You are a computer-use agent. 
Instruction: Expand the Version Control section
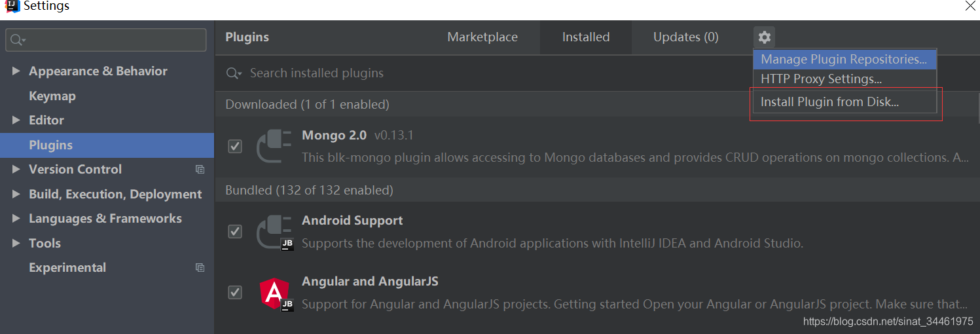click(x=16, y=170)
